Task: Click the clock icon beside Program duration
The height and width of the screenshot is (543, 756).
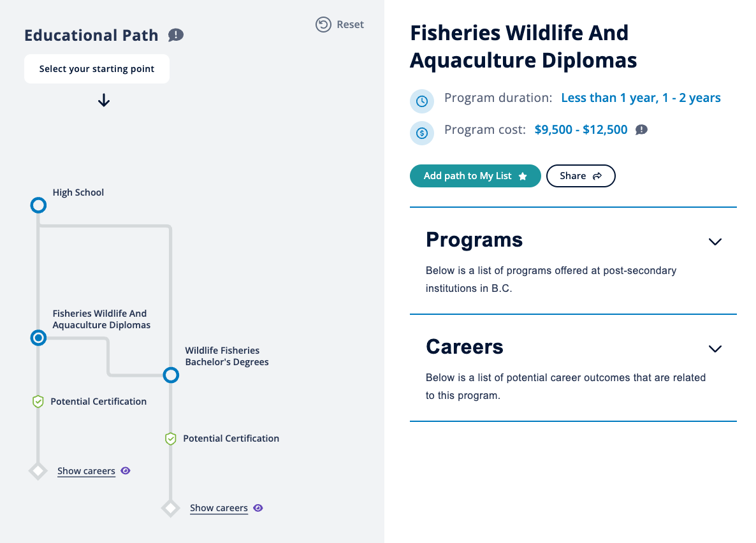Action: click(422, 101)
